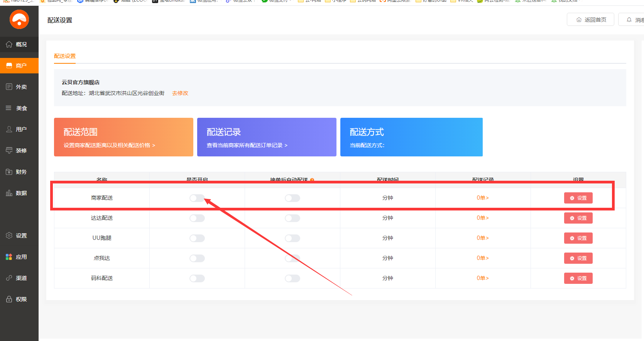Screen dimensions: 644x341
Task: Open 0单 records link for 商家配送
Action: (x=483, y=198)
